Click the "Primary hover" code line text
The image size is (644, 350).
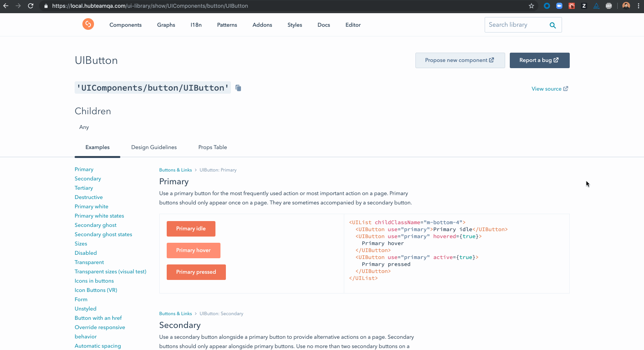(x=383, y=243)
